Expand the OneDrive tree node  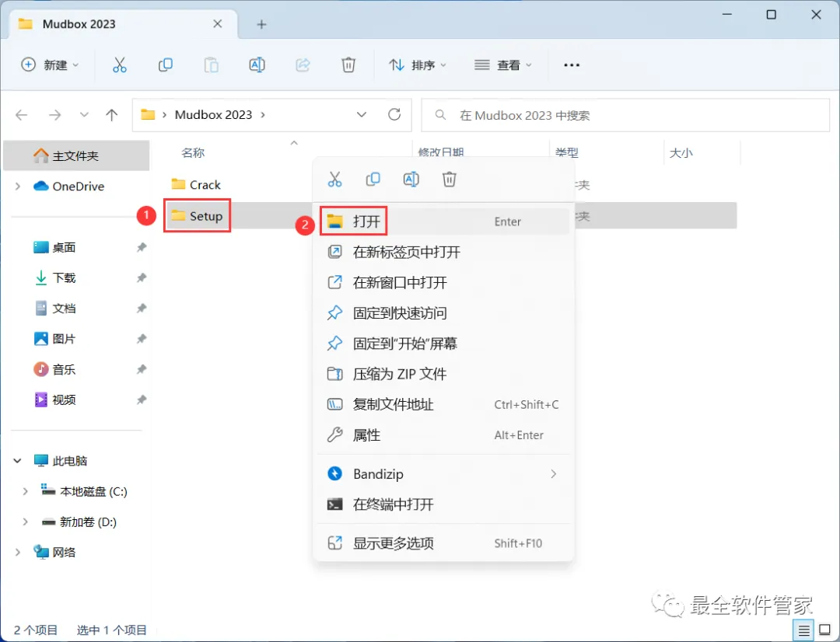click(18, 187)
